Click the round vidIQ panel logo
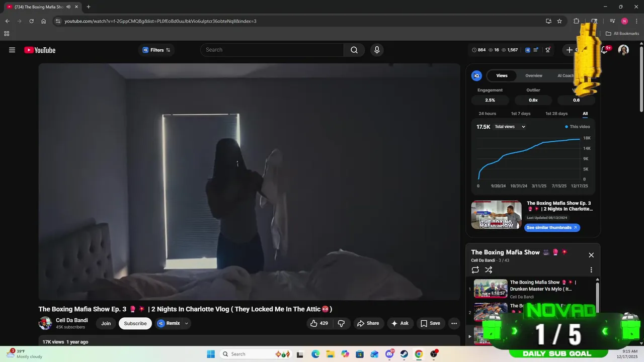 point(476,75)
